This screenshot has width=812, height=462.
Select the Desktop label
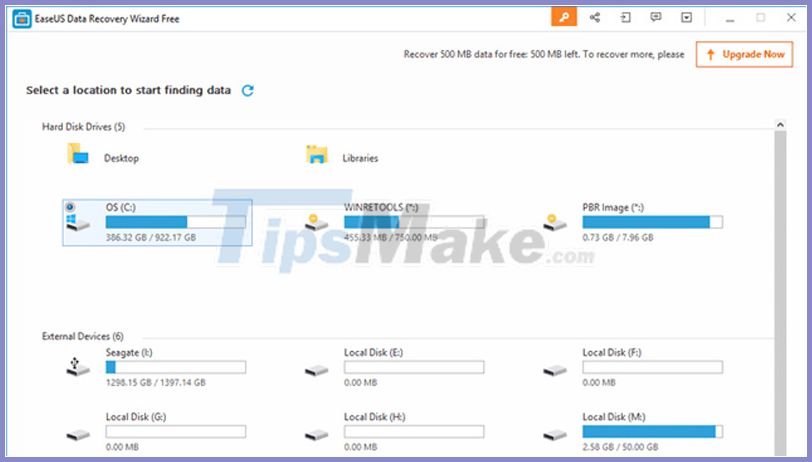pos(121,158)
